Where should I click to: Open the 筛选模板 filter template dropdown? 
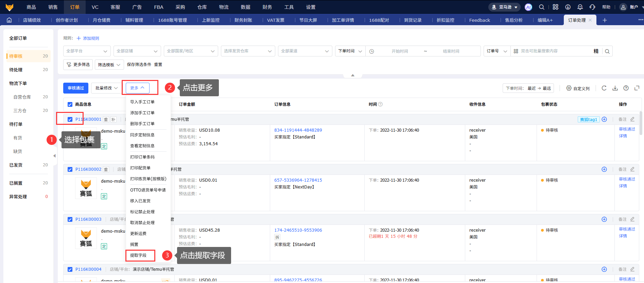coord(109,65)
